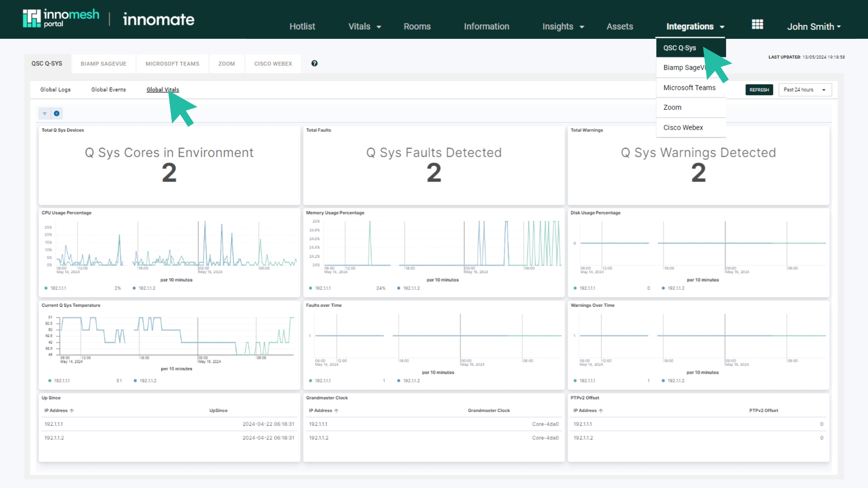This screenshot has width=868, height=488.
Task: Sort Grandmaster Clock table by IP Address arrow
Action: coord(336,411)
